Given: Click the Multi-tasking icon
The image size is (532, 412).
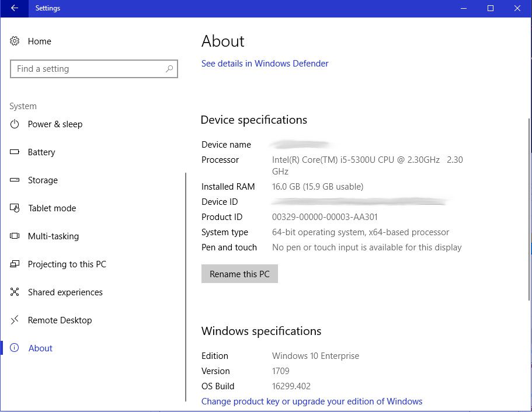Looking at the screenshot, I should pos(15,236).
